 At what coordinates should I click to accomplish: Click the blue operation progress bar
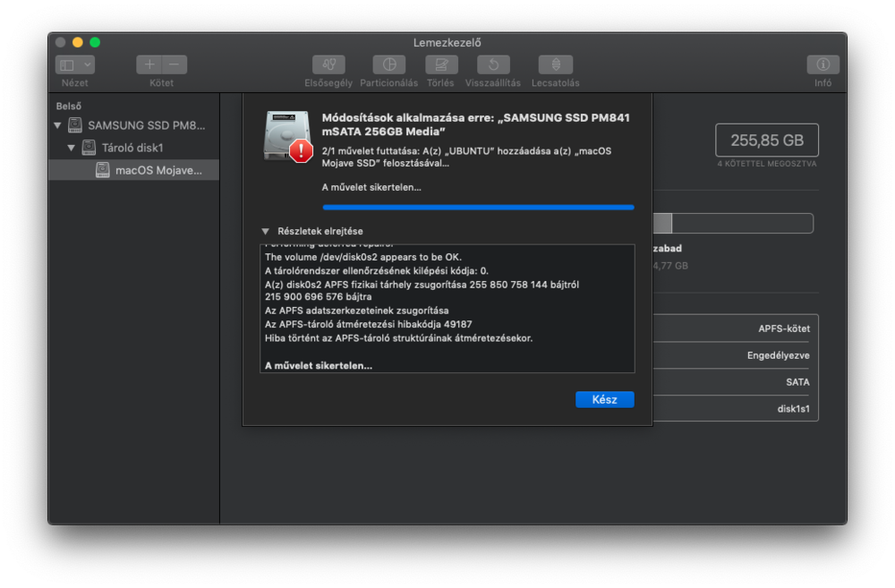[x=478, y=207]
